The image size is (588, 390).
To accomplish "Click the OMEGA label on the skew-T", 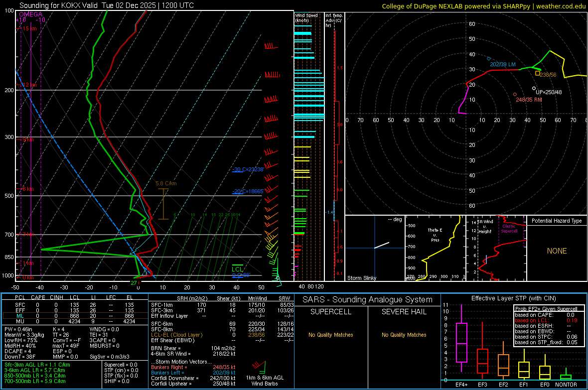I will (30, 14).
